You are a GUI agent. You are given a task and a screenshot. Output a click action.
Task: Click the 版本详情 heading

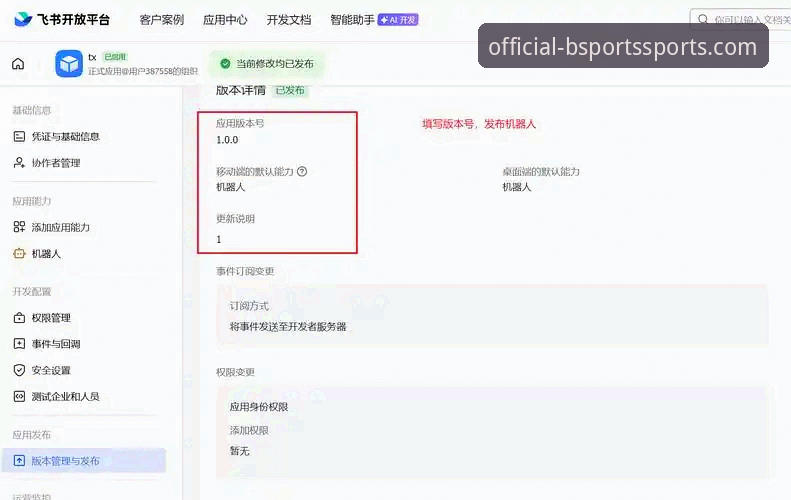tap(241, 90)
